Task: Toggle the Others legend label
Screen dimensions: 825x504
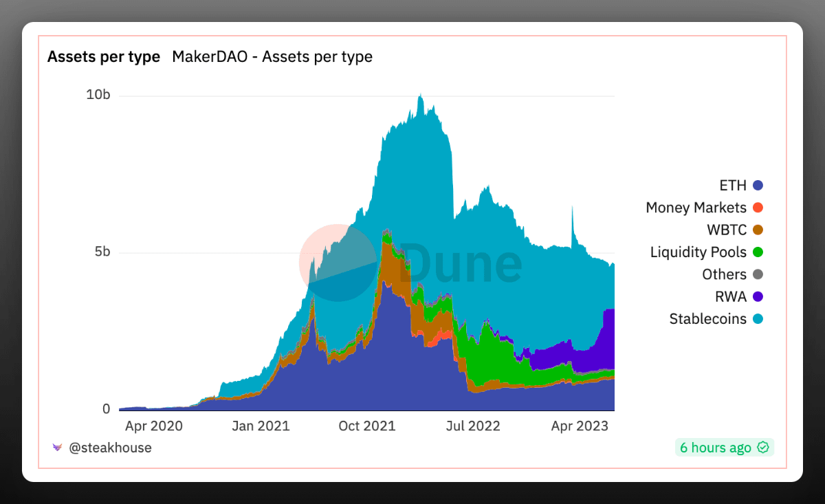Action: pyautogui.click(x=724, y=274)
